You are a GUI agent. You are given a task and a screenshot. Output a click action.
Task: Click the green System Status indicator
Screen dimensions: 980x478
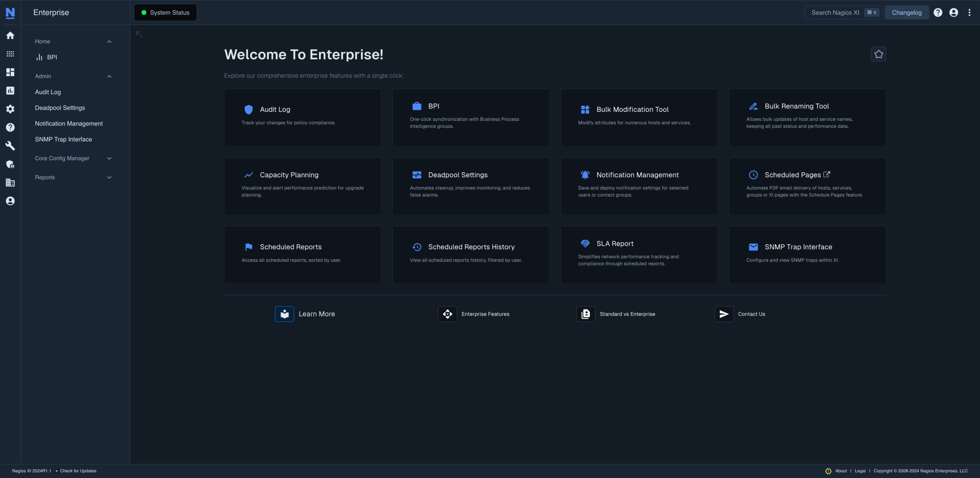coord(165,12)
